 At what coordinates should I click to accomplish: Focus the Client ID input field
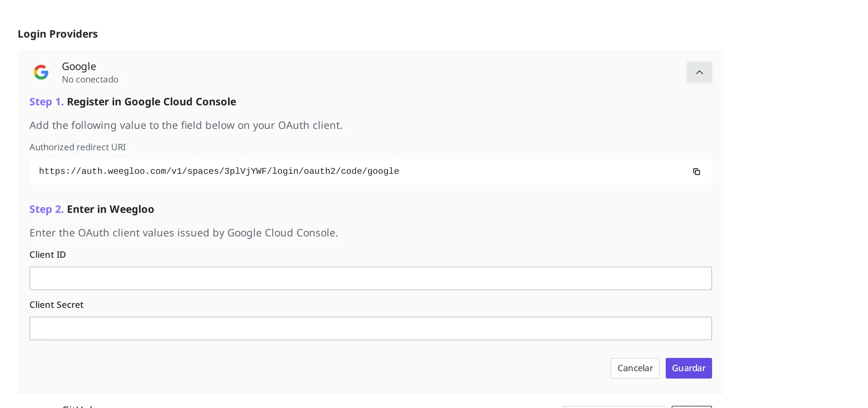coord(370,278)
